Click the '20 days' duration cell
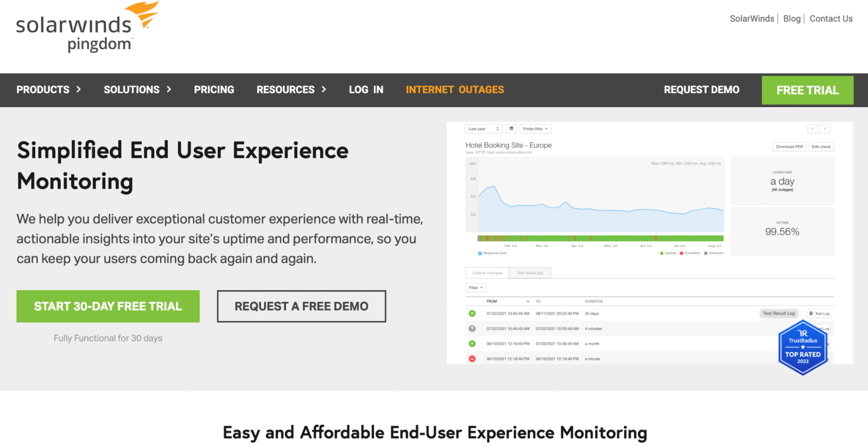 pos(591,314)
